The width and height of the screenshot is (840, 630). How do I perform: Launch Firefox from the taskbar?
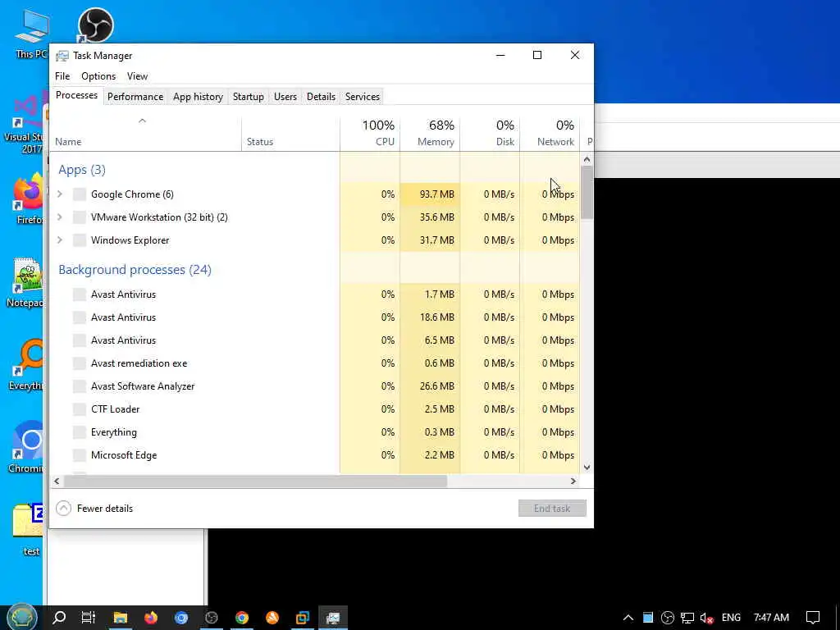click(x=151, y=618)
